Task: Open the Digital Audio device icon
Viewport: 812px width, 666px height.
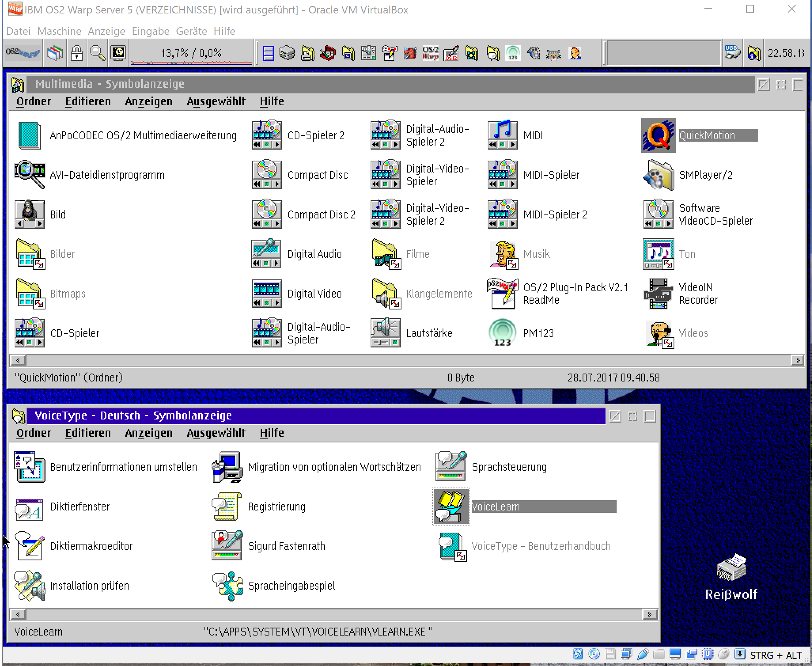Action: pyautogui.click(x=267, y=254)
